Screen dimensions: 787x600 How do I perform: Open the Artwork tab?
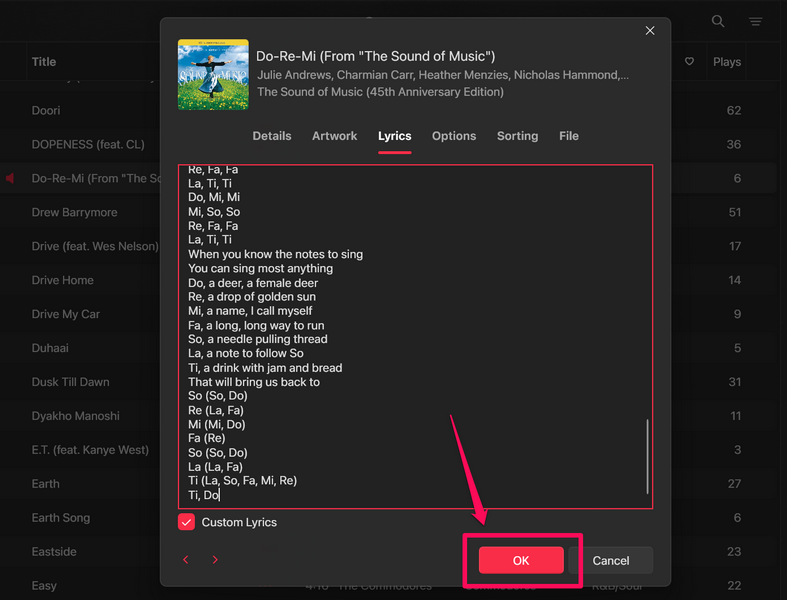[x=335, y=136]
